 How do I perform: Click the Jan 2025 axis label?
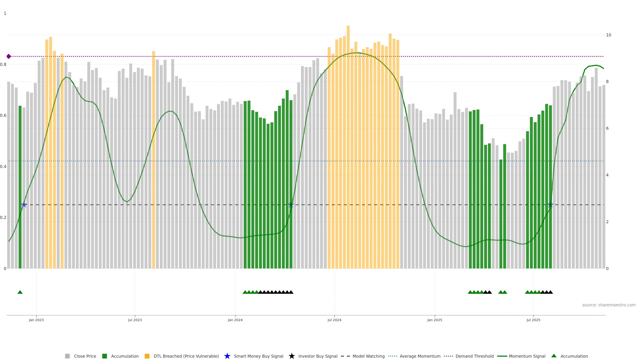coord(435,320)
